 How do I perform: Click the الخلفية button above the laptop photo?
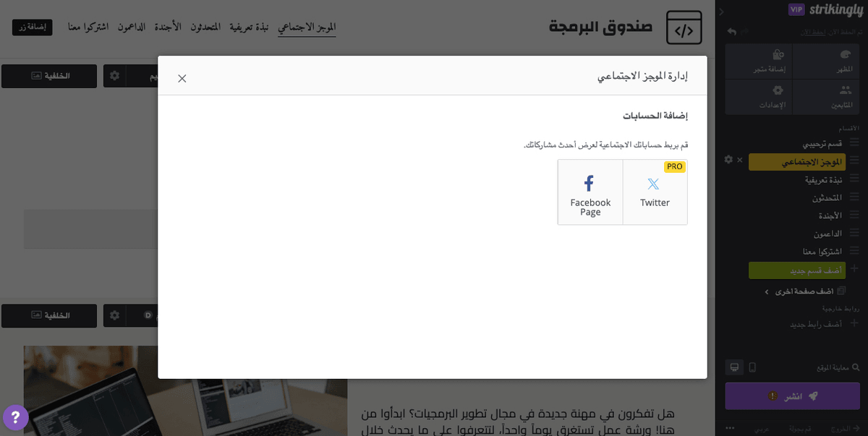pos(49,316)
